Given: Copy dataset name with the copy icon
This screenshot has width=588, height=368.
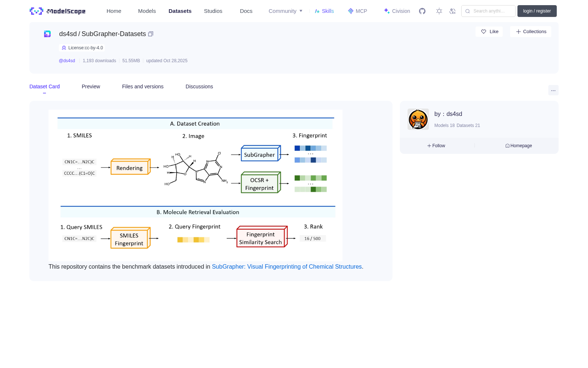Looking at the screenshot, I should tap(151, 34).
